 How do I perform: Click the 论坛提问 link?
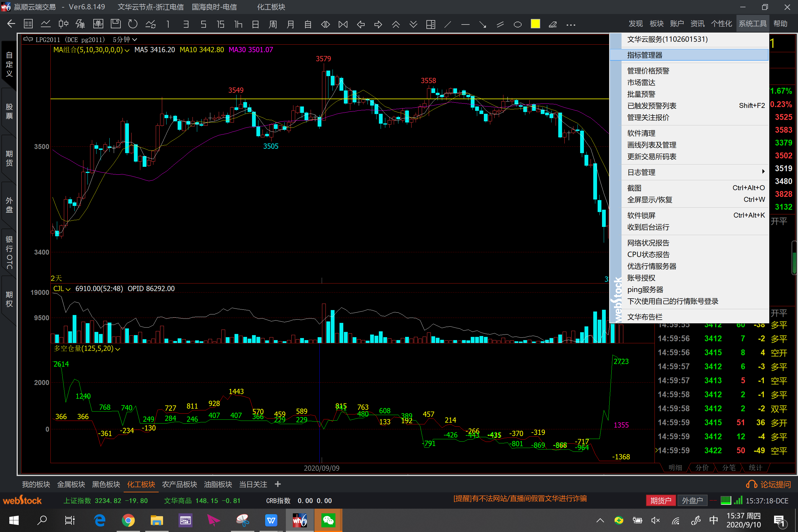point(769,484)
